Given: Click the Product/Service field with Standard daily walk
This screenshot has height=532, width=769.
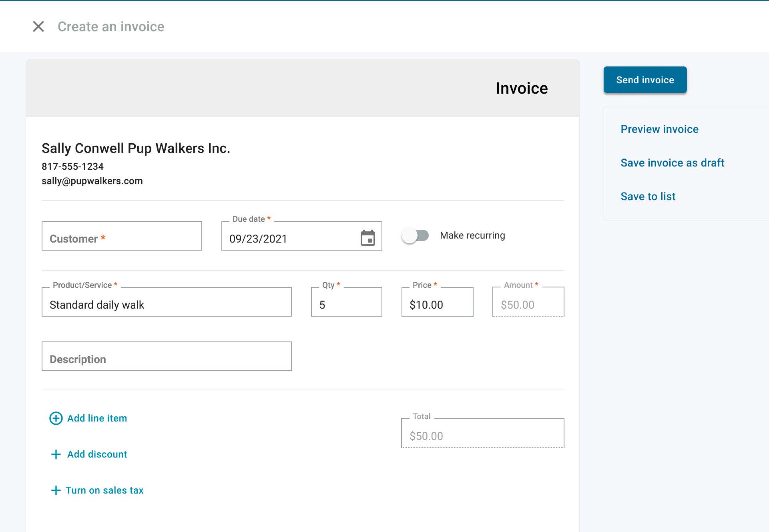Looking at the screenshot, I should [x=167, y=302].
